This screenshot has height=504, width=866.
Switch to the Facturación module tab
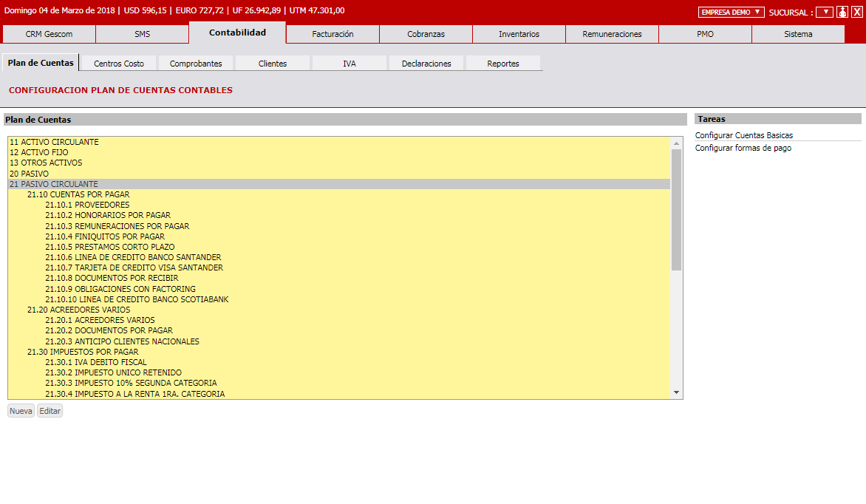(333, 34)
